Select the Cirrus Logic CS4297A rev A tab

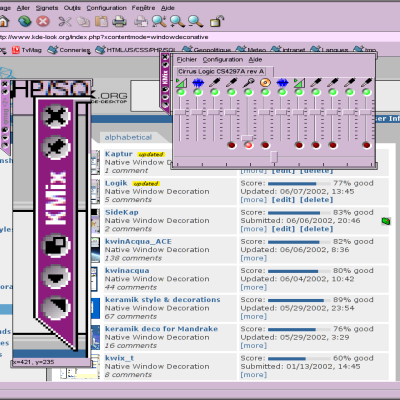pyautogui.click(x=223, y=71)
